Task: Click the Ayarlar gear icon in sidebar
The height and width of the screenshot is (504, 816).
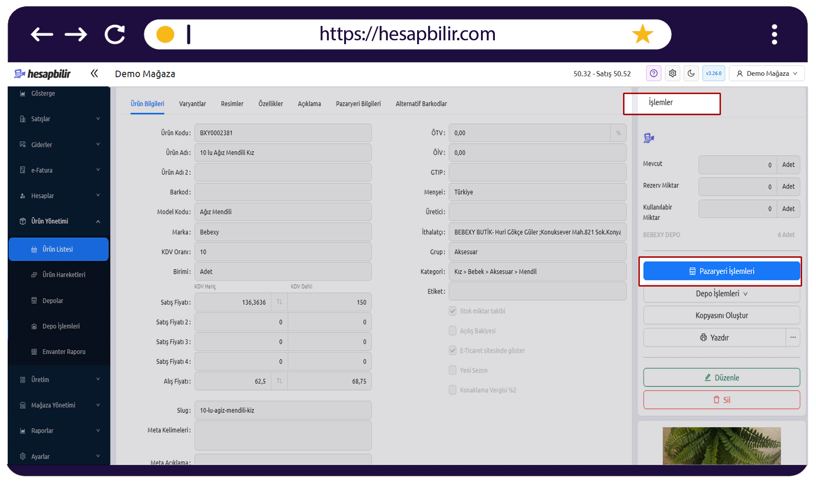Action: point(23,456)
